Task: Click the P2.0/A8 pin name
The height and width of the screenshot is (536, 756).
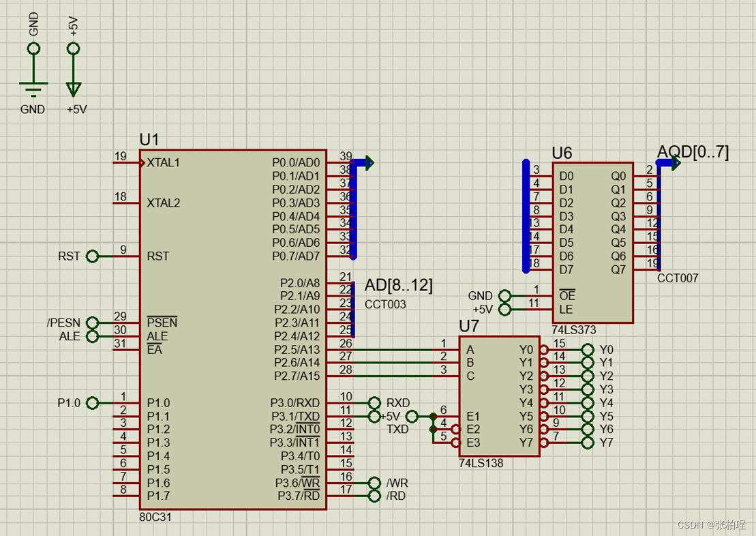Action: click(x=300, y=283)
